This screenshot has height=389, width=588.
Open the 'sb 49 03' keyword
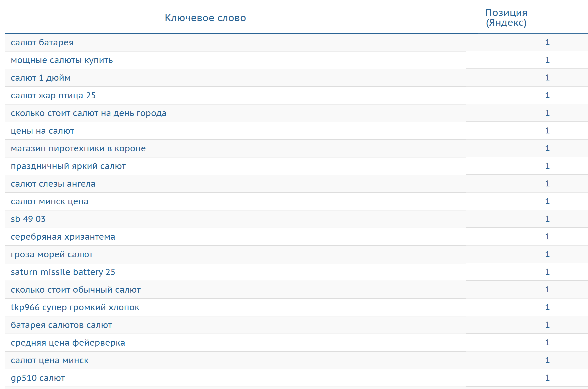coord(28,219)
